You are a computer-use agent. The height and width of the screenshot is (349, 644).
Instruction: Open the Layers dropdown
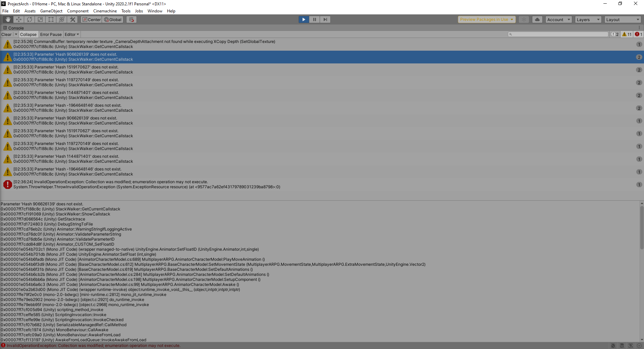click(588, 19)
